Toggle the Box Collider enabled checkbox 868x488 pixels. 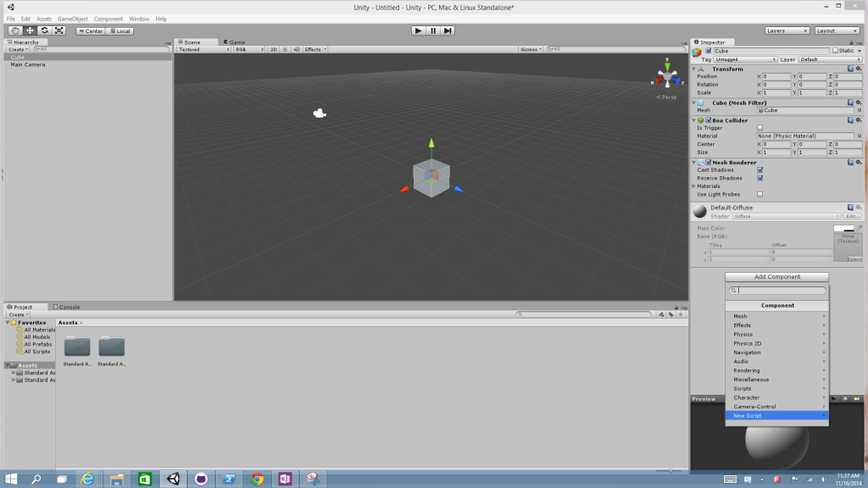(708, 120)
